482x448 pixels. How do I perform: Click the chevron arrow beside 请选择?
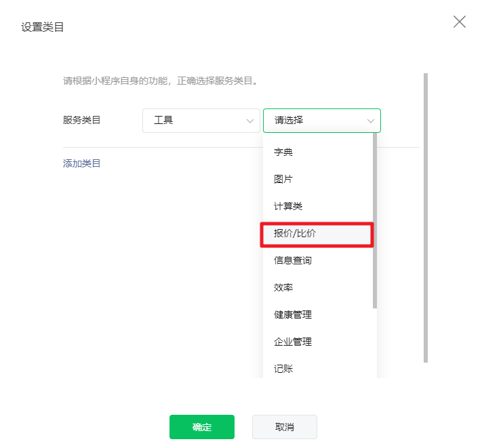pos(371,121)
